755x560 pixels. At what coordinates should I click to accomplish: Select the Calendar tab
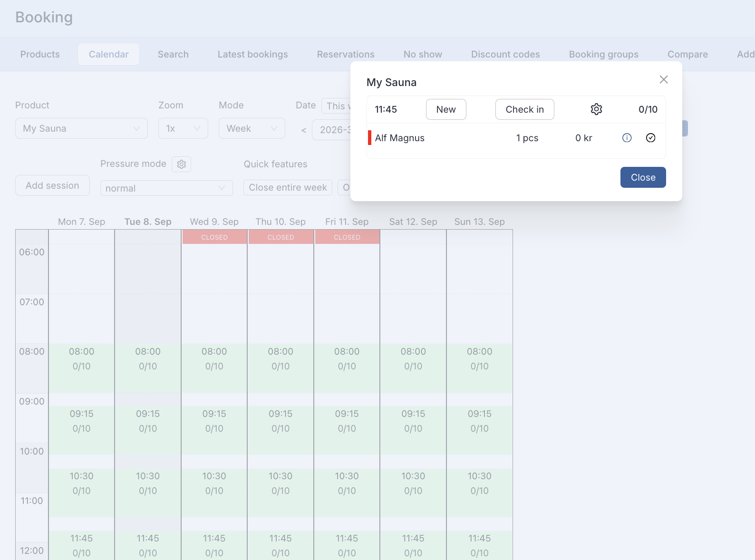point(109,54)
